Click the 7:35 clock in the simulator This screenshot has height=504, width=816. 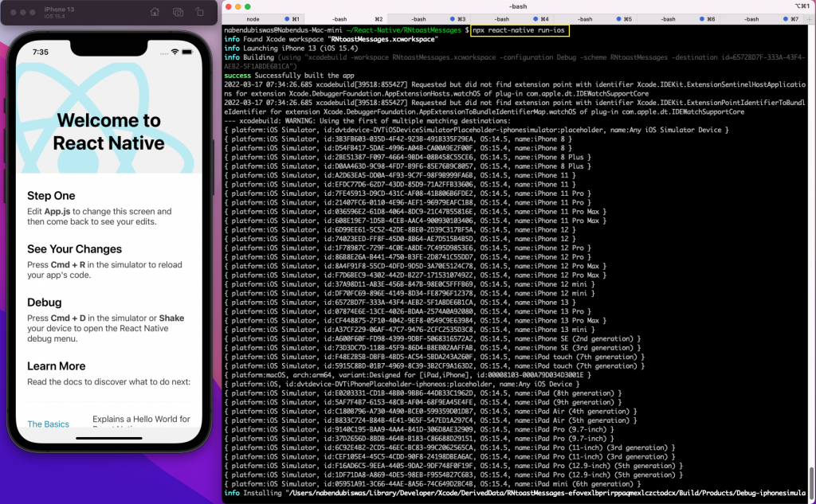click(40, 52)
